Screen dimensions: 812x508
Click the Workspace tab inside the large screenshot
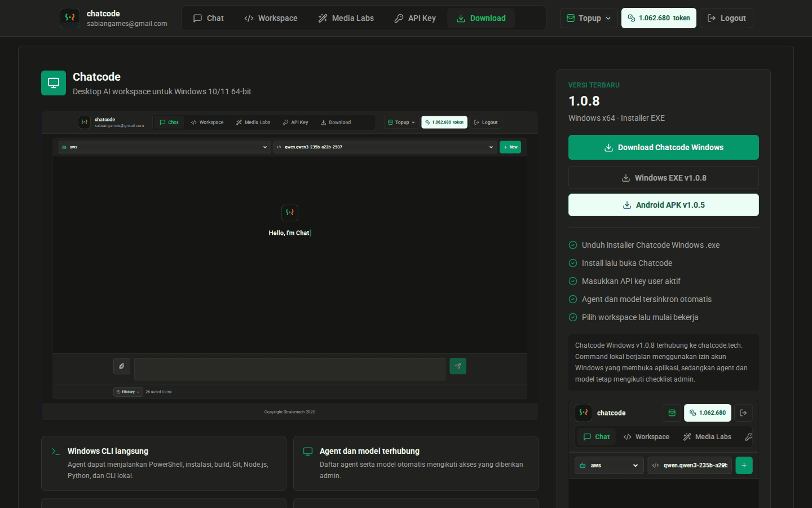[x=207, y=122]
